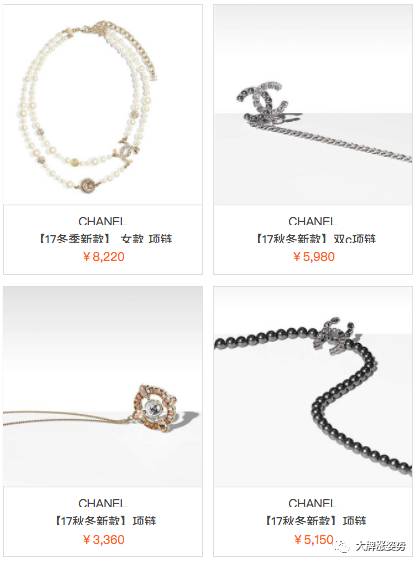Click CHANEL brand name above ¥5,150
Viewport: 418px width, 564px height.
click(312, 503)
